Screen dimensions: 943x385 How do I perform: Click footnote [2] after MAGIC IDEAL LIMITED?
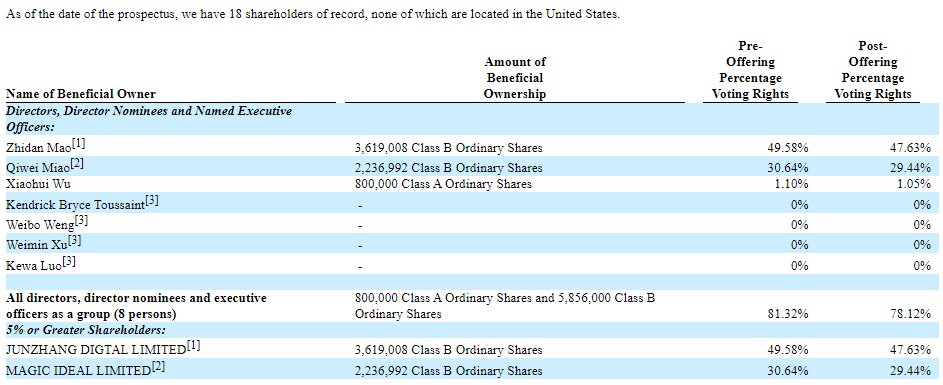pyautogui.click(x=158, y=367)
